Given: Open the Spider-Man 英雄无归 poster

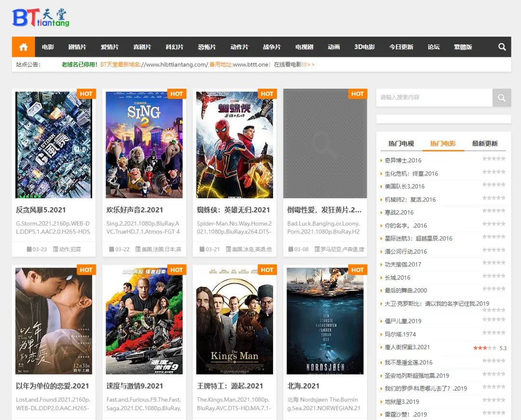Looking at the screenshot, I should pyautogui.click(x=234, y=145).
